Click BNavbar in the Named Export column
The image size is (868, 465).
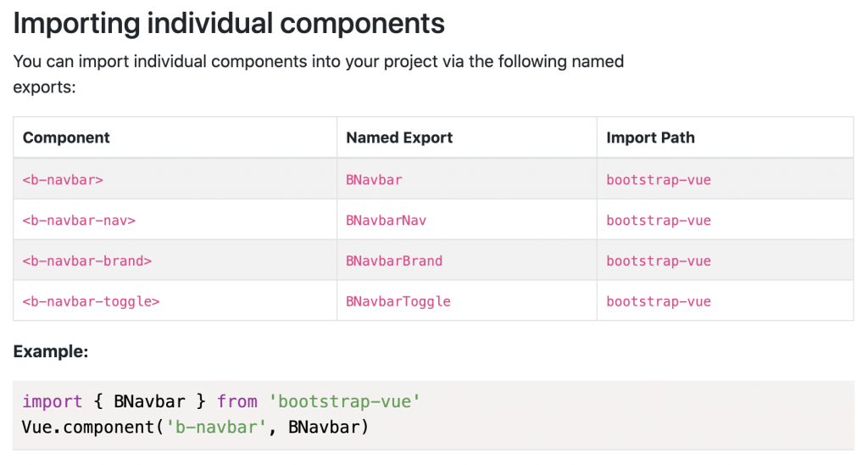click(374, 180)
